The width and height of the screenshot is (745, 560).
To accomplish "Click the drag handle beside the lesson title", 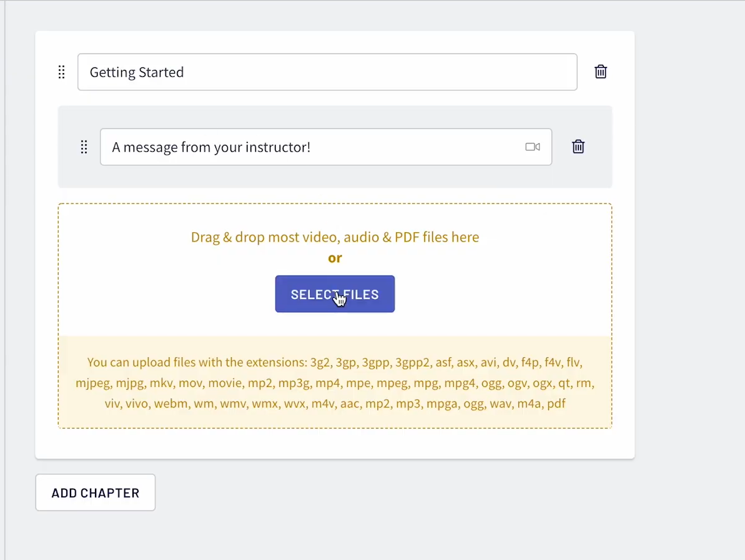I will 84,147.
